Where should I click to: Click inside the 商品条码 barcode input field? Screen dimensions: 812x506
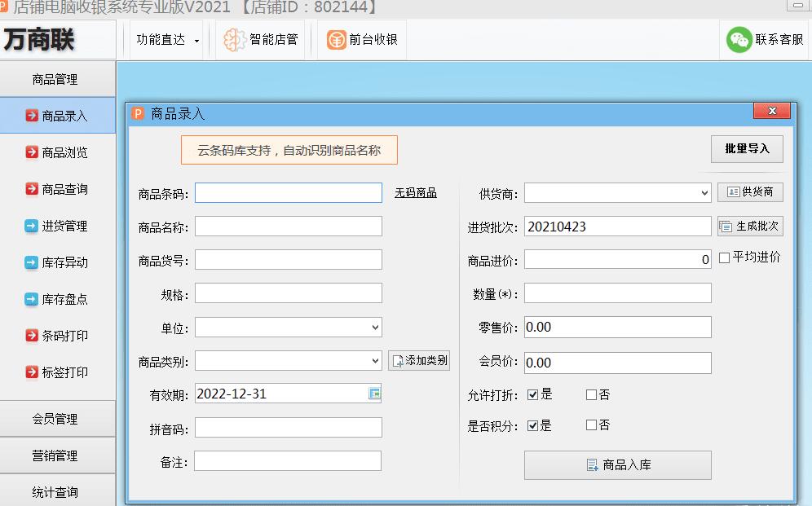click(x=287, y=192)
